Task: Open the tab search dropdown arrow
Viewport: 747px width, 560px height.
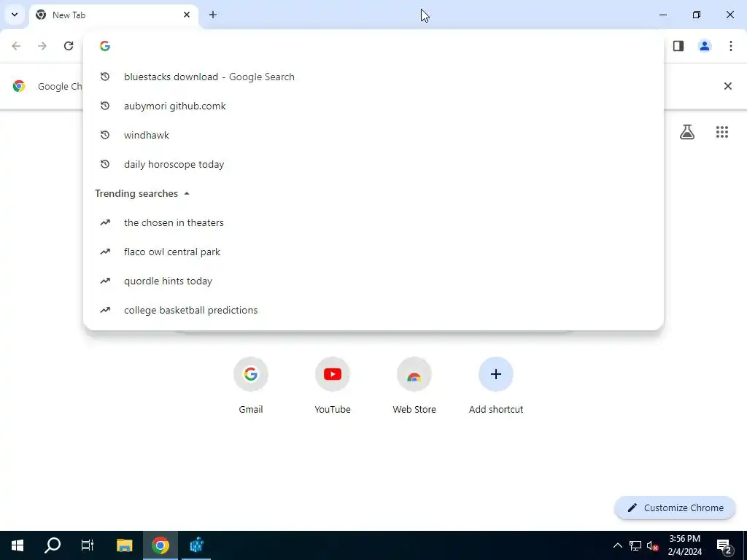Action: (x=15, y=15)
